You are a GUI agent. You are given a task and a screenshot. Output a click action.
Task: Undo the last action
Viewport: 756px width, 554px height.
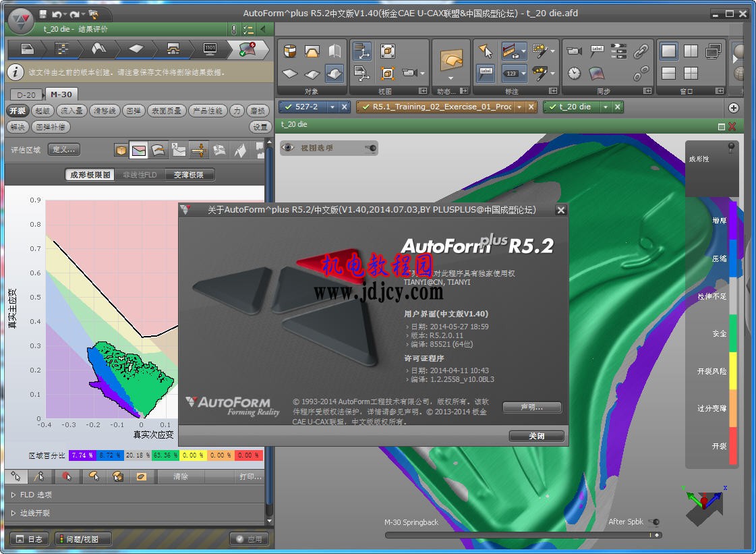pos(57,14)
